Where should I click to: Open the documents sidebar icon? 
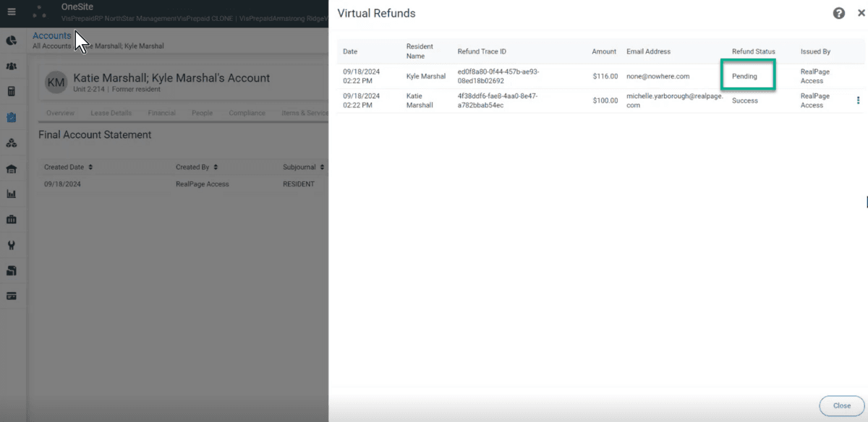[x=12, y=270]
